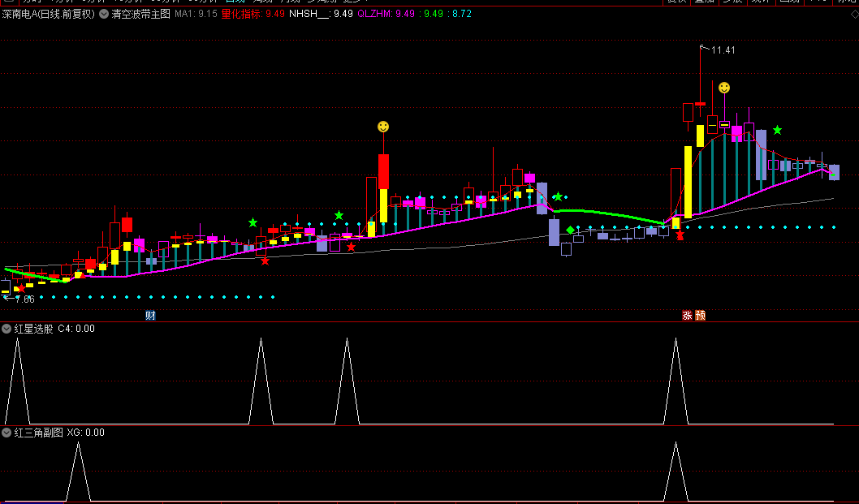859x504 pixels.
Task: Click the 深南电A stock title label
Action: point(48,14)
